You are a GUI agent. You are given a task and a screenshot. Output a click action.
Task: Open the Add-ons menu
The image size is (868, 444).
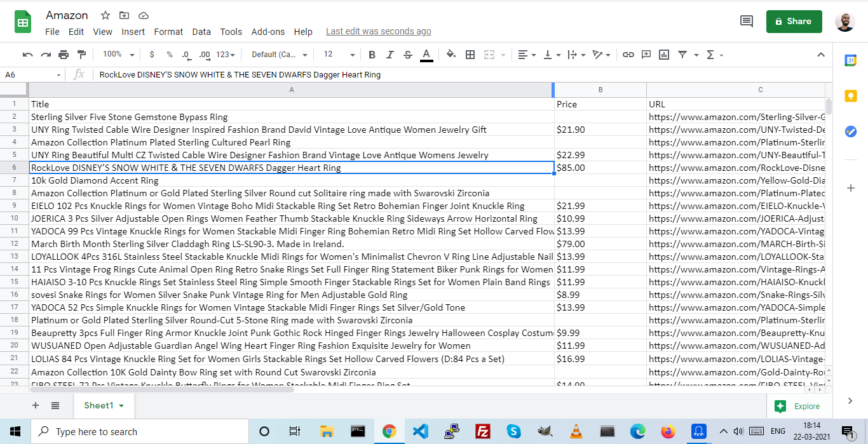coord(268,32)
